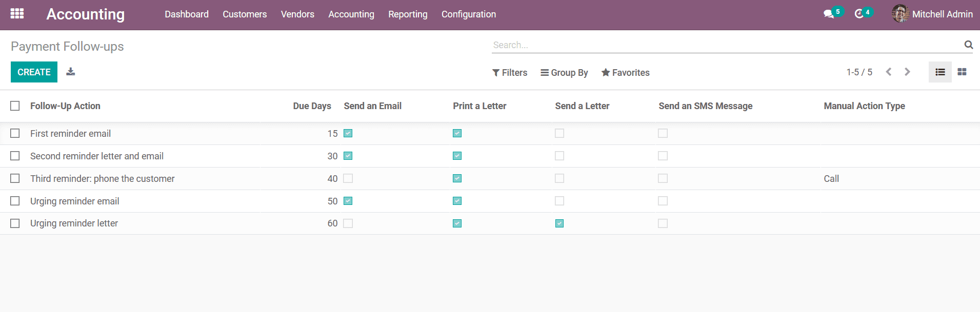Open the Filters dropdown

click(510, 73)
